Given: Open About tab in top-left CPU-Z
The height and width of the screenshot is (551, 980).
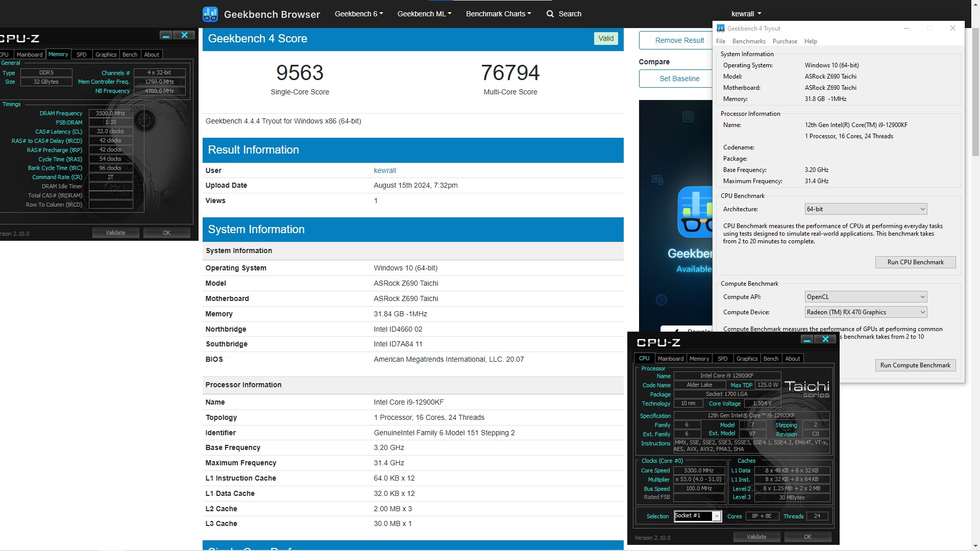Looking at the screenshot, I should click(x=152, y=55).
